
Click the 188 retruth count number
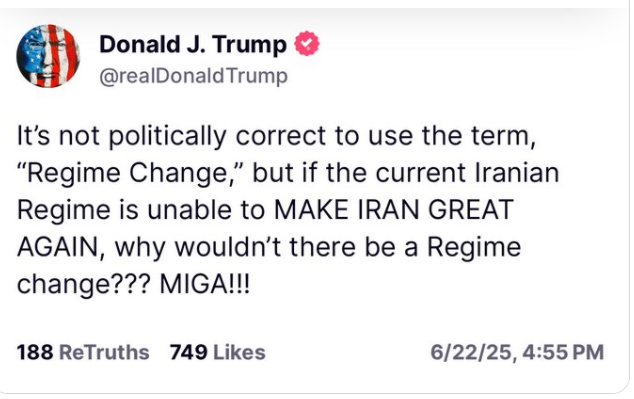pyautogui.click(x=35, y=352)
